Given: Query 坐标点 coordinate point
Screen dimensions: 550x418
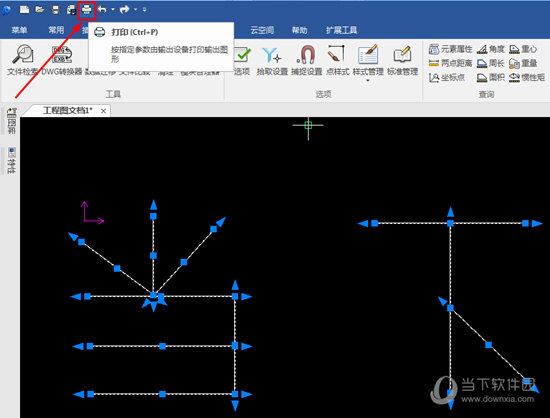Looking at the screenshot, I should pos(447,77).
